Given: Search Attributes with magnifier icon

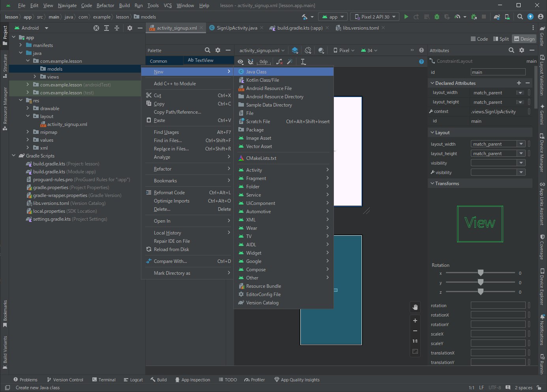Looking at the screenshot, I should 511,50.
